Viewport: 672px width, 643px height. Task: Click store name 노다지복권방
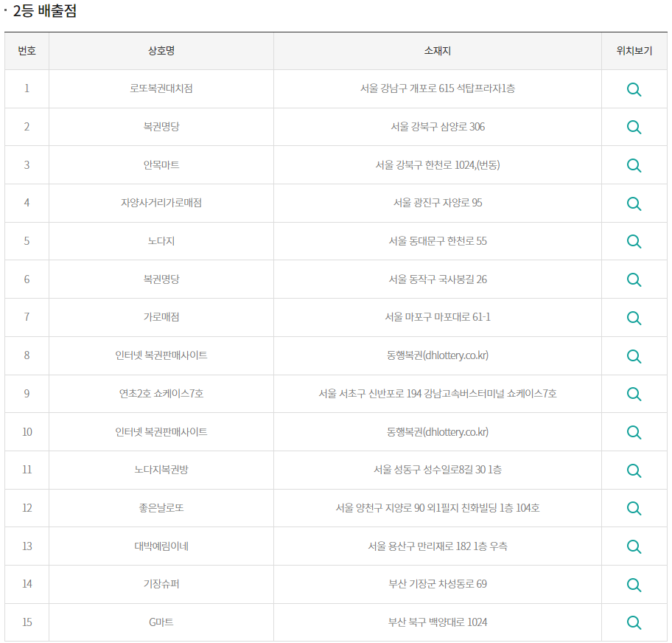pos(161,469)
